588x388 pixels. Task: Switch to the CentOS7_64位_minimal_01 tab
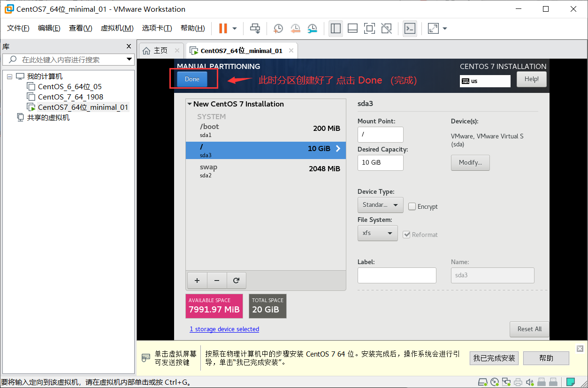pos(242,50)
